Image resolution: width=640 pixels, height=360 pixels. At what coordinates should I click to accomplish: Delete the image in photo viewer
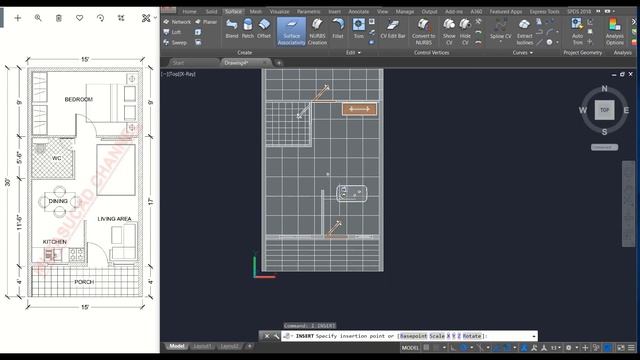(59, 18)
